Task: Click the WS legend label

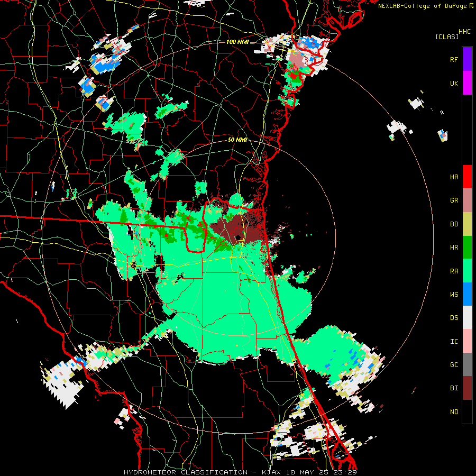Action: [454, 294]
